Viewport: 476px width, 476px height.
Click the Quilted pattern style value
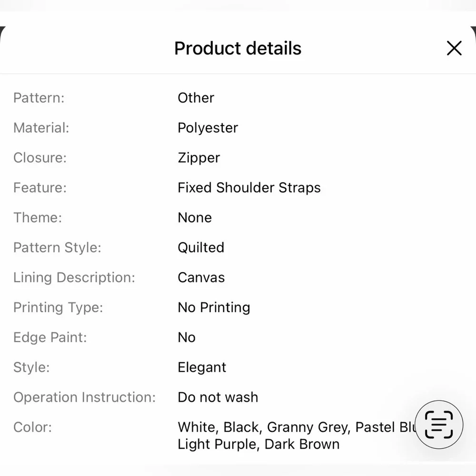[x=201, y=248]
